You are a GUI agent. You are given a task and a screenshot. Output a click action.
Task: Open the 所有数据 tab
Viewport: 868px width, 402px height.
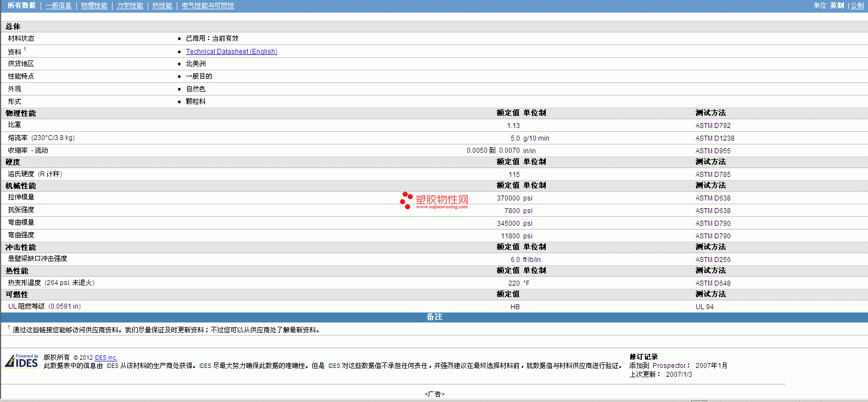(21, 5)
